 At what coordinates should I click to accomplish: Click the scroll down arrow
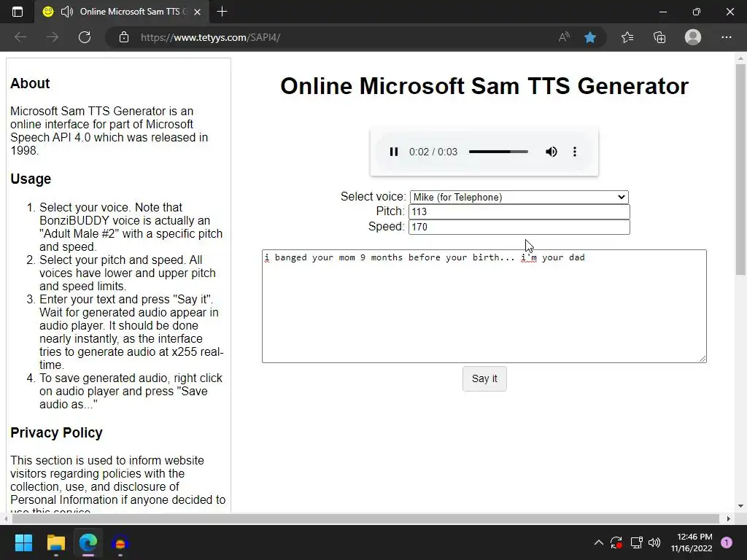click(x=740, y=506)
